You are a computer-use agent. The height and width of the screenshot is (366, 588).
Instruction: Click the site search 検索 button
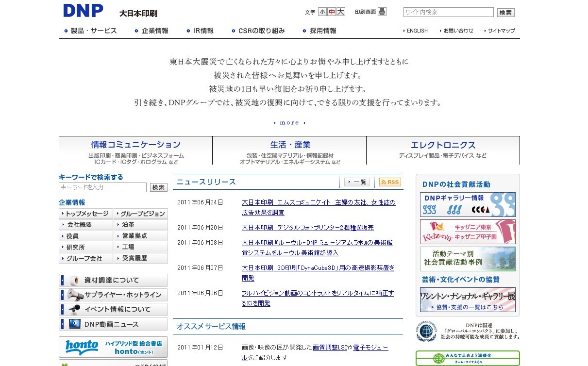pyautogui.click(x=505, y=13)
